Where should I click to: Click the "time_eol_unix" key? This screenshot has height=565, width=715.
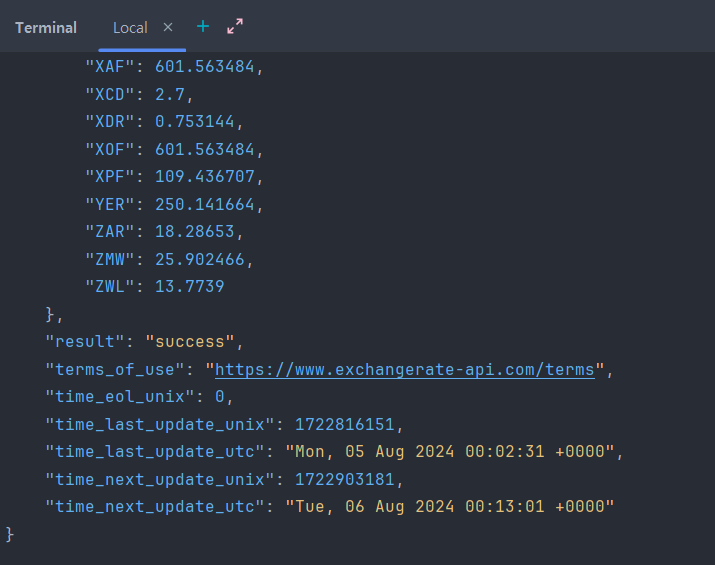point(120,397)
